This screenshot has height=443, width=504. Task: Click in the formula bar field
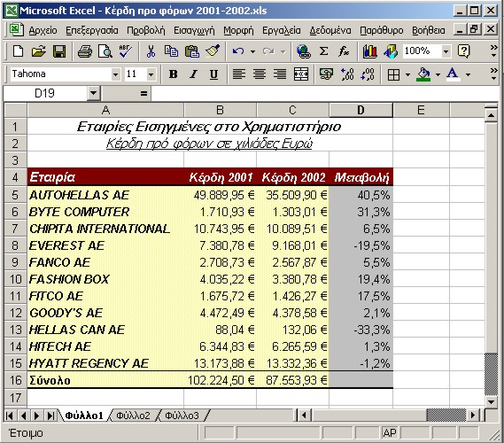(x=325, y=94)
